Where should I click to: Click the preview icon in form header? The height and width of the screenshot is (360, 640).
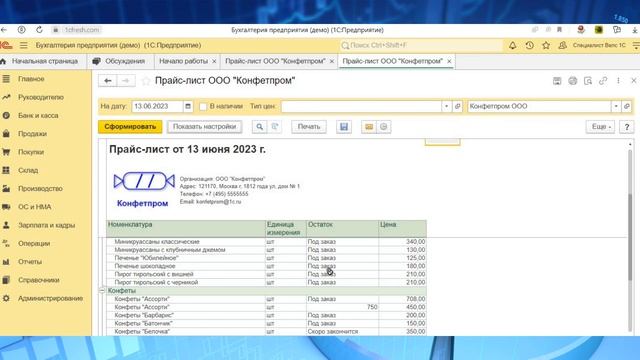click(588, 81)
